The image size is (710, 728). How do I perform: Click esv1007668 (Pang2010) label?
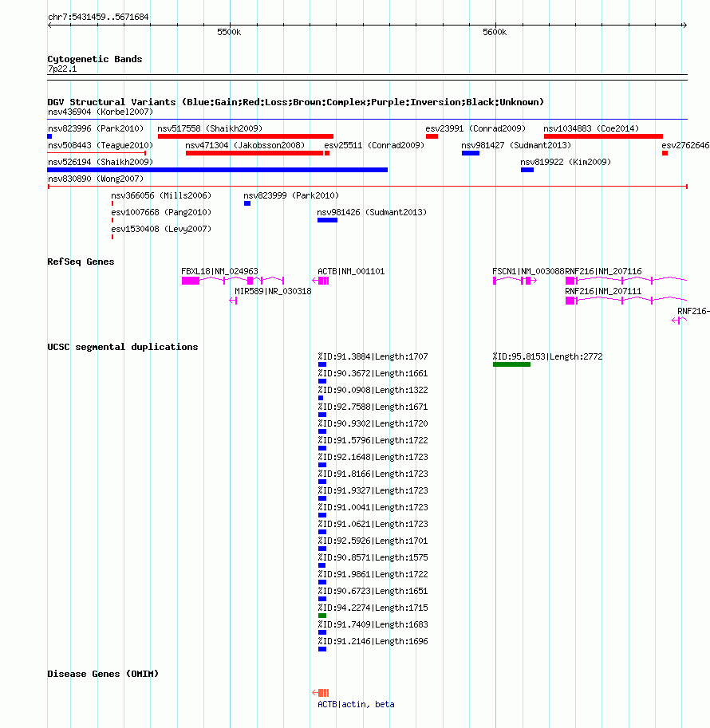[x=161, y=212]
